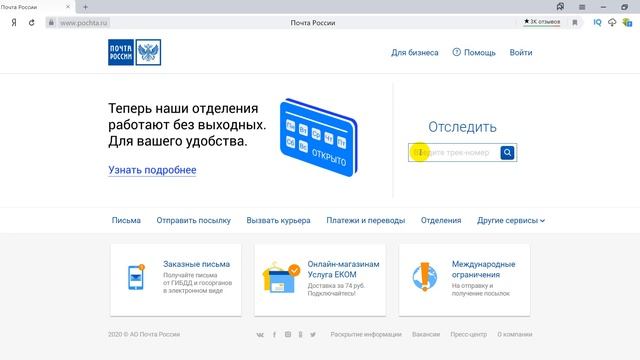640x360 pixels.
Task: Follow the Узнать подробнее link
Action: pyautogui.click(x=152, y=170)
